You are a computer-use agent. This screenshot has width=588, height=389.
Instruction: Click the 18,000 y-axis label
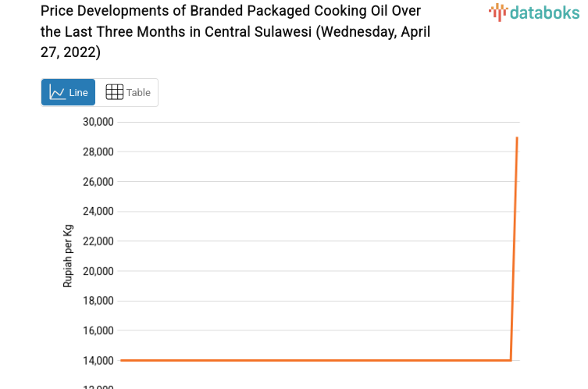click(98, 301)
